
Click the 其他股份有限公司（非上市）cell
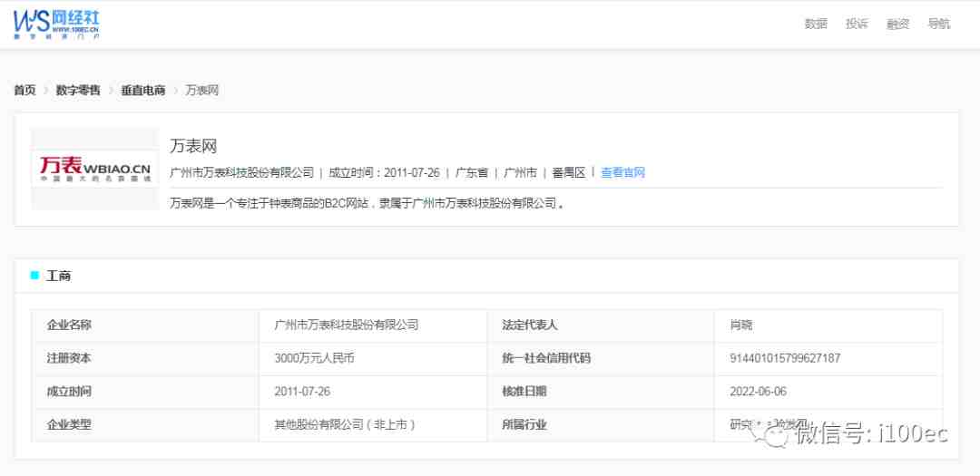373,425
